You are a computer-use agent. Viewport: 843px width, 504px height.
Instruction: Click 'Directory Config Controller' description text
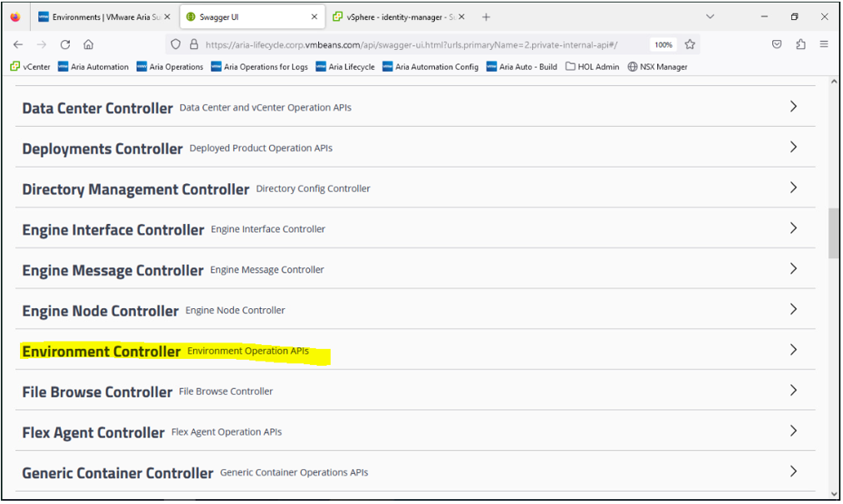click(313, 188)
